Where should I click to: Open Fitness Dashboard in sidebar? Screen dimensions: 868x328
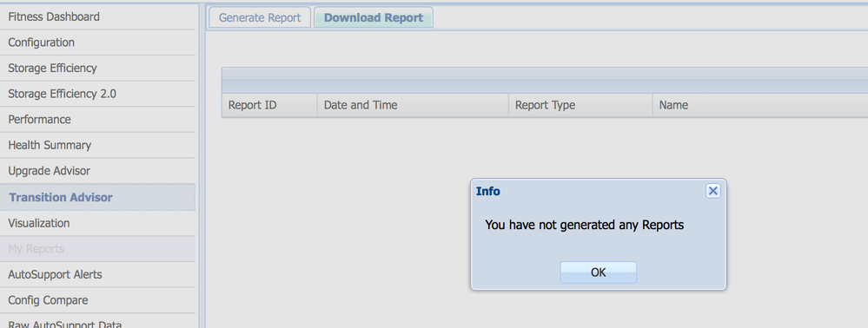coord(97,16)
